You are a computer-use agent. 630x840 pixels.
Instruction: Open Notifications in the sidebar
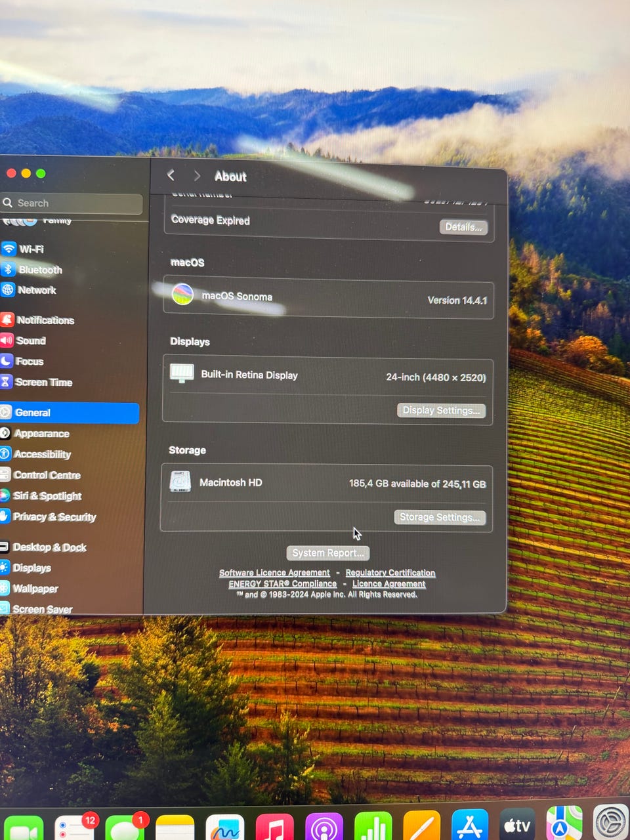click(x=37, y=320)
